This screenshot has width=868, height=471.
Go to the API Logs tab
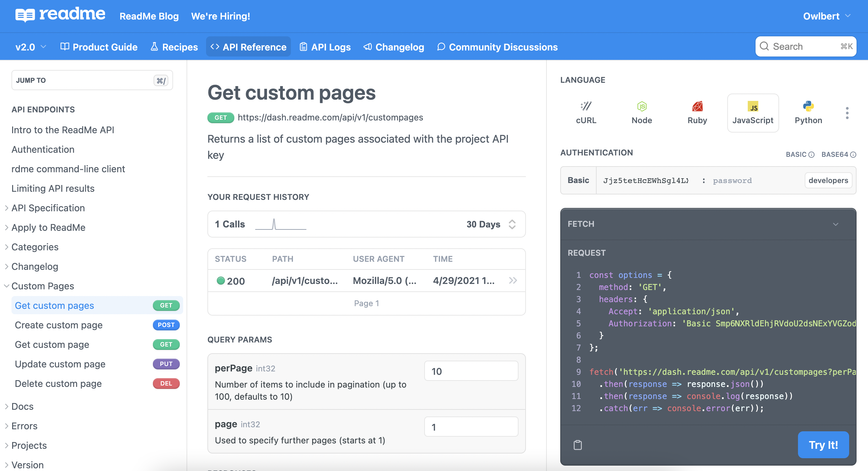325,47
